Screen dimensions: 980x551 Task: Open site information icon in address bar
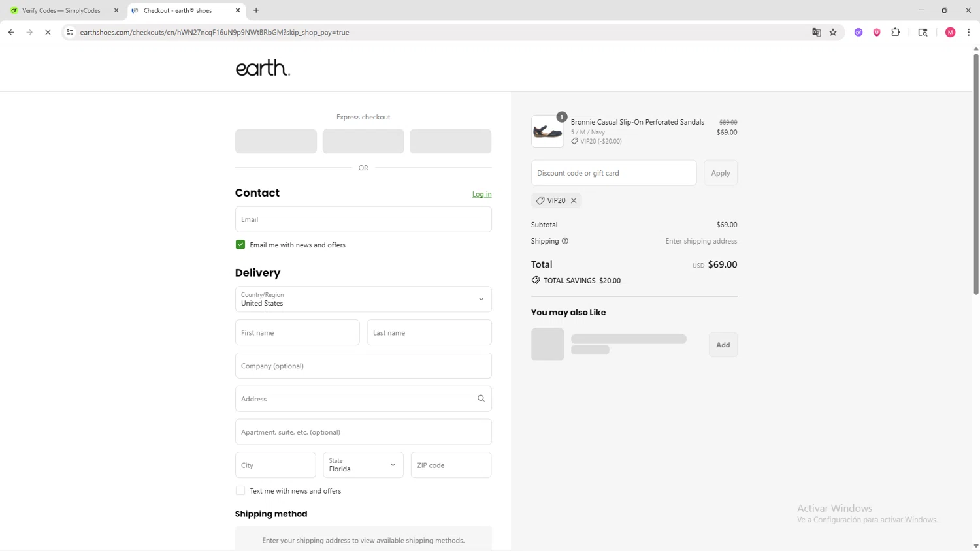70,32
